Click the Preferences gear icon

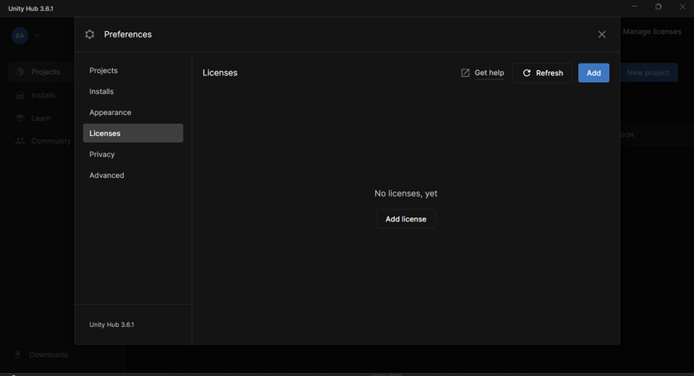(90, 35)
